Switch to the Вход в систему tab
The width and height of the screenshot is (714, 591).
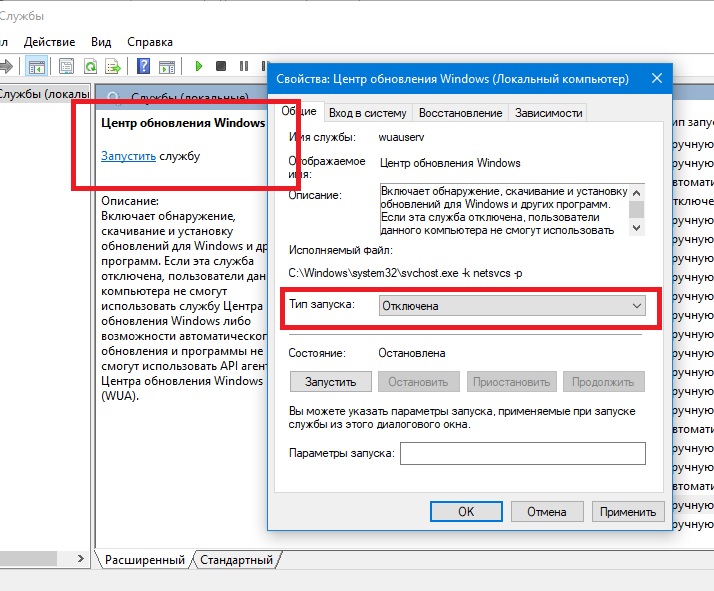tap(368, 113)
